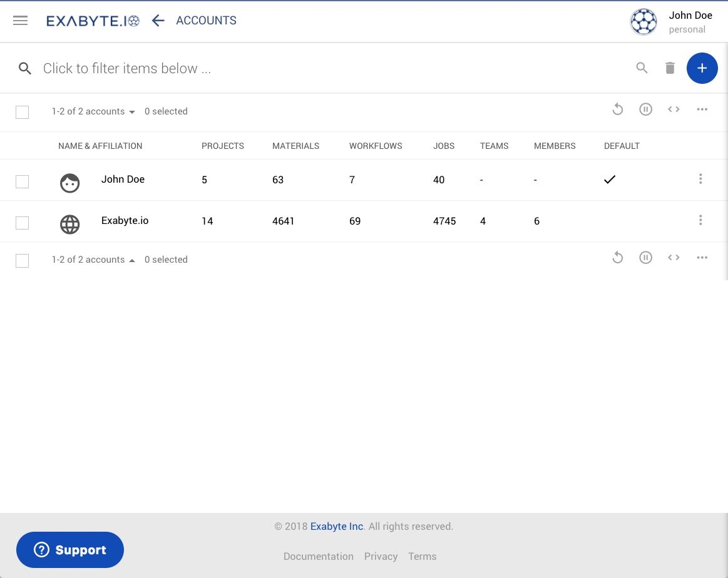Refresh the accounts list
The width and height of the screenshot is (728, 578).
click(x=618, y=109)
